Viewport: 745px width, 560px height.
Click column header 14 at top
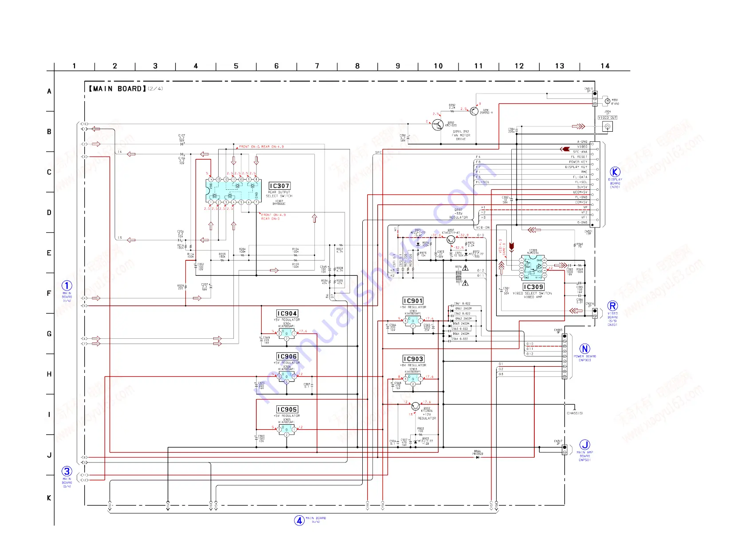(x=605, y=66)
